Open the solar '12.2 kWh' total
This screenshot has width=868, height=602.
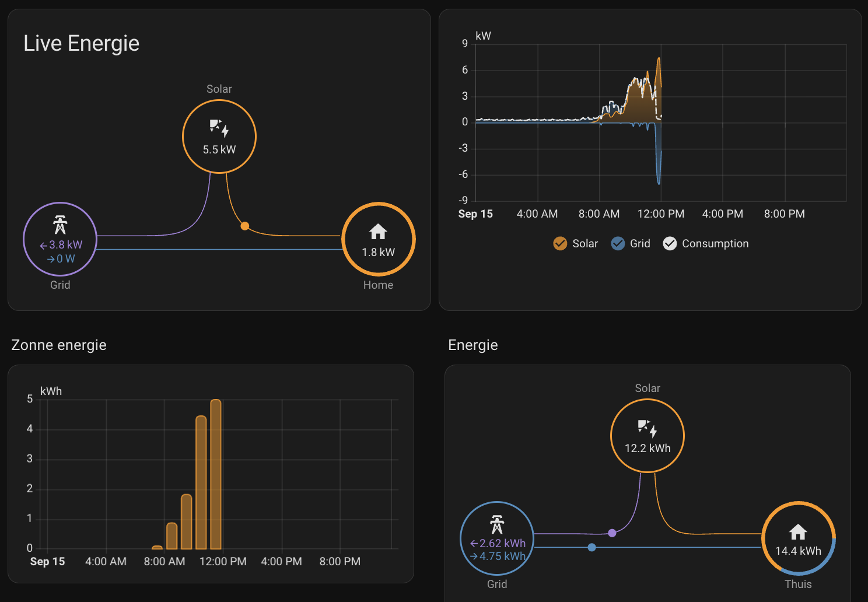click(647, 448)
